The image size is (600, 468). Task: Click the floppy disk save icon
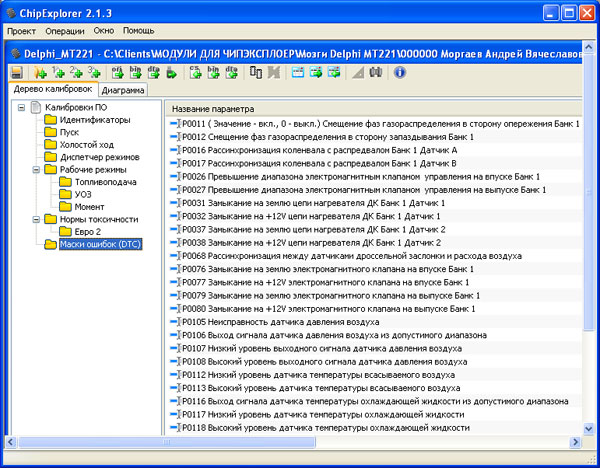(17, 73)
